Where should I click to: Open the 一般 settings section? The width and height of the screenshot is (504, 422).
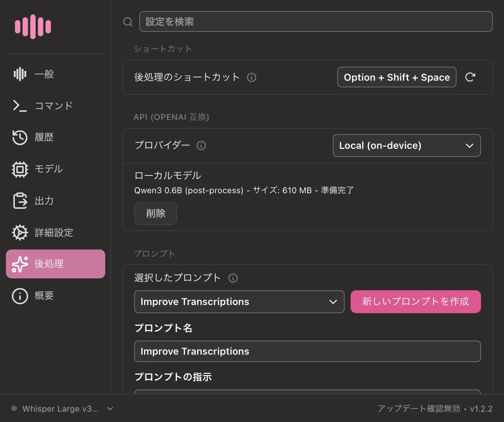[x=56, y=74]
